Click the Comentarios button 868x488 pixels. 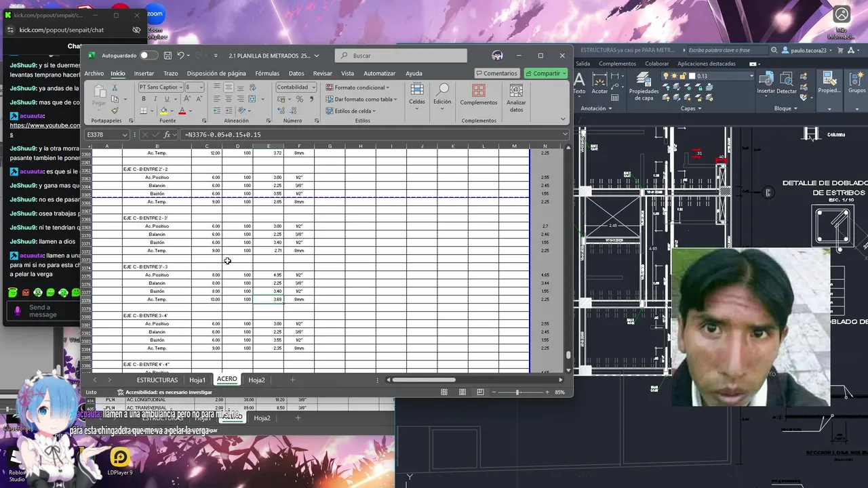tap(496, 73)
